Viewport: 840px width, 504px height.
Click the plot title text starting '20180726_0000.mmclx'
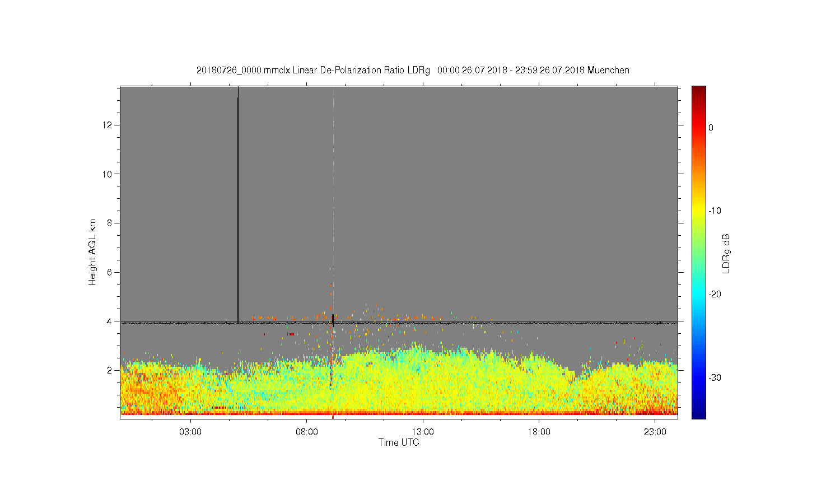point(413,71)
